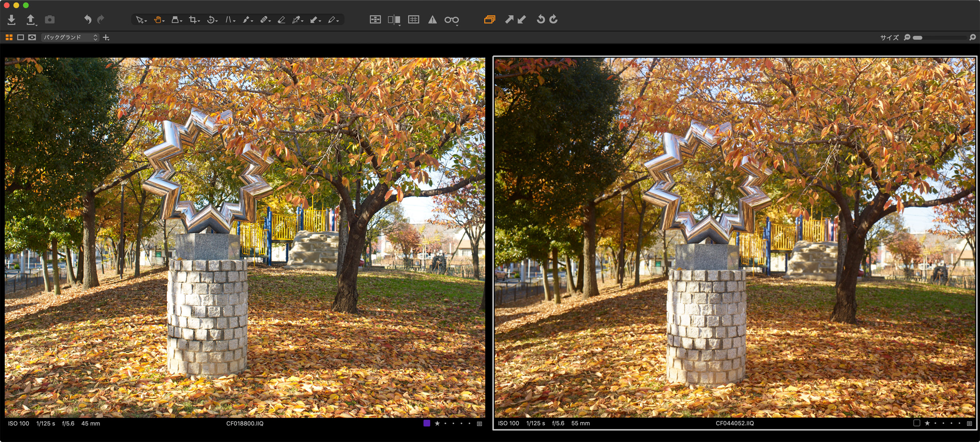This screenshot has width=980, height=442.
Task: Click the サイズ zoom slider
Action: 941,38
